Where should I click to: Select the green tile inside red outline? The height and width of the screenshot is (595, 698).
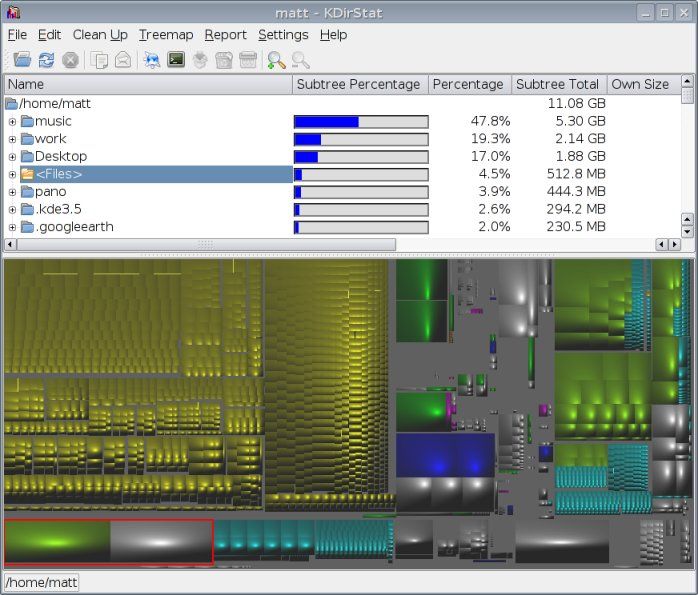(57, 541)
